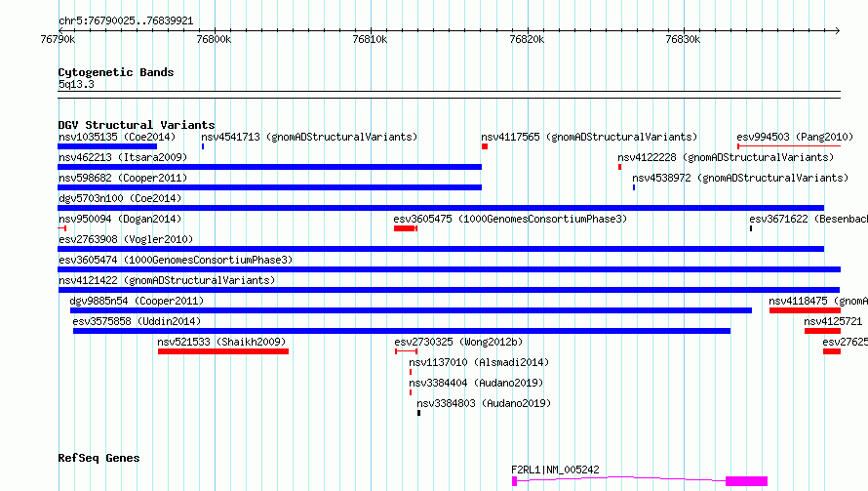Screen dimensions: 868x491
Task: Click the DGV Structural Variants track title
Action: click(137, 125)
